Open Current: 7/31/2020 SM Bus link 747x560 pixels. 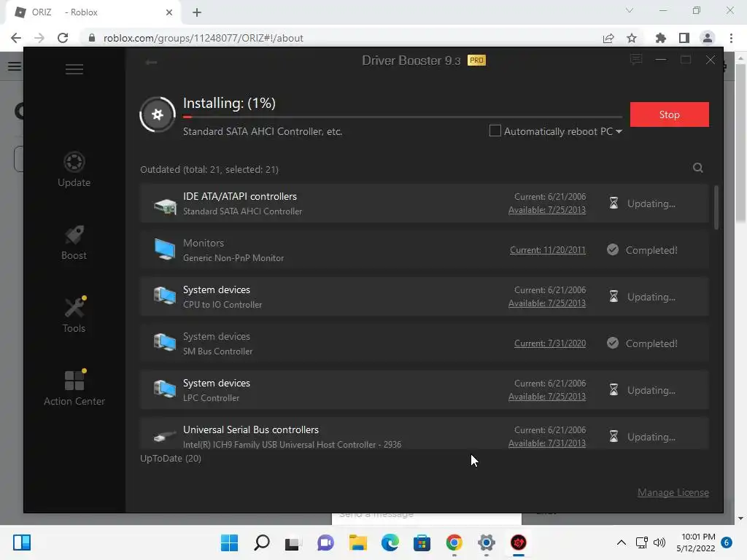pyautogui.click(x=550, y=343)
